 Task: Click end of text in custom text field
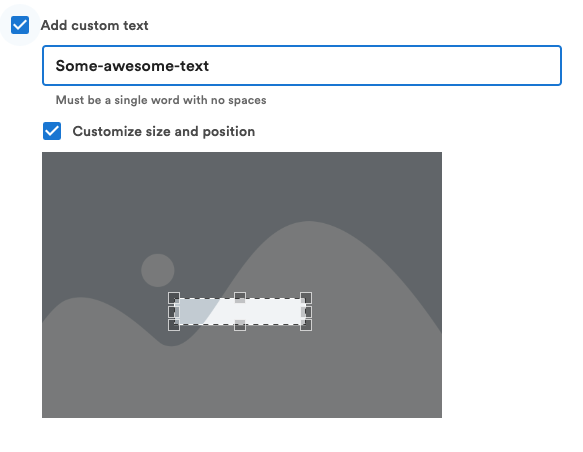coord(210,66)
